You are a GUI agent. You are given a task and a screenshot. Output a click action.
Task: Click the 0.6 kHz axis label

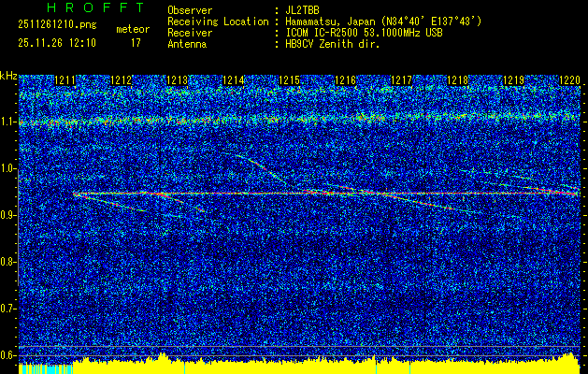pos(8,354)
